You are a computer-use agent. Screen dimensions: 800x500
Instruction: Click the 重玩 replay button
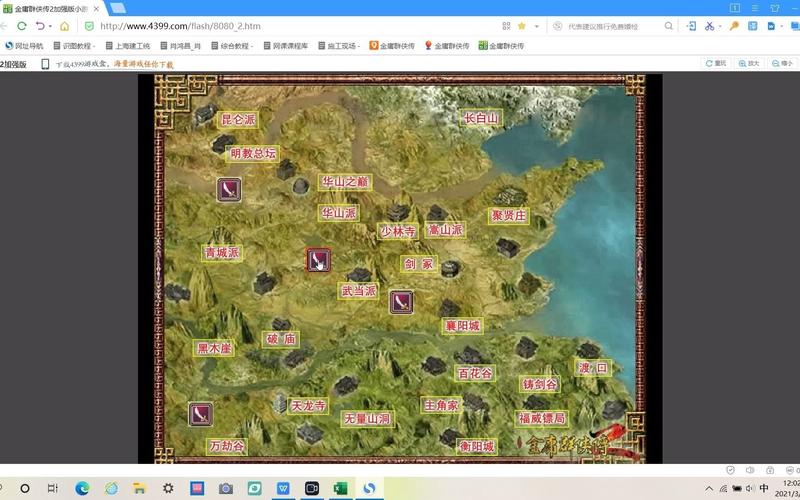[715, 63]
